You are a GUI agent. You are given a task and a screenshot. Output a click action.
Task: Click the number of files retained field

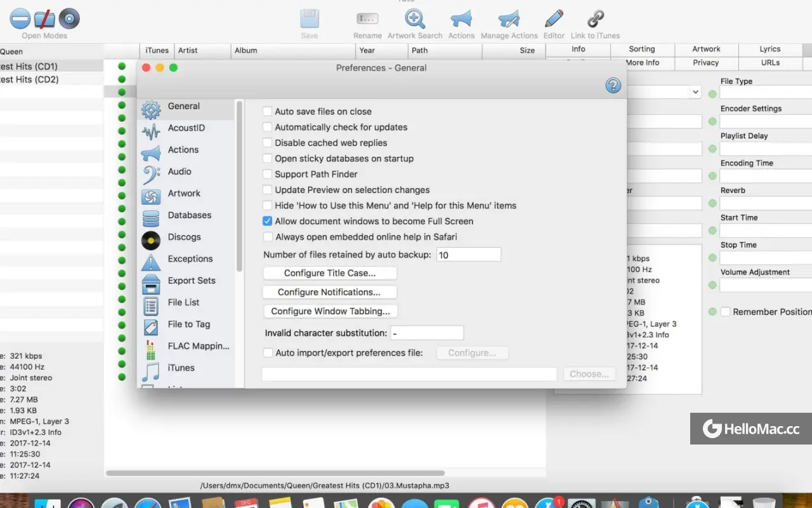click(469, 255)
